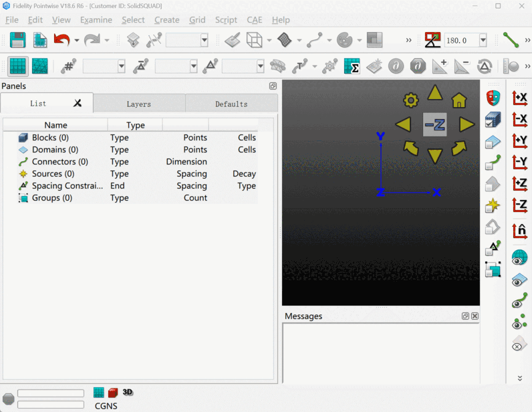Image resolution: width=532 pixels, height=412 pixels.
Task: Rotate view right with yellow right arrow
Action: point(467,124)
